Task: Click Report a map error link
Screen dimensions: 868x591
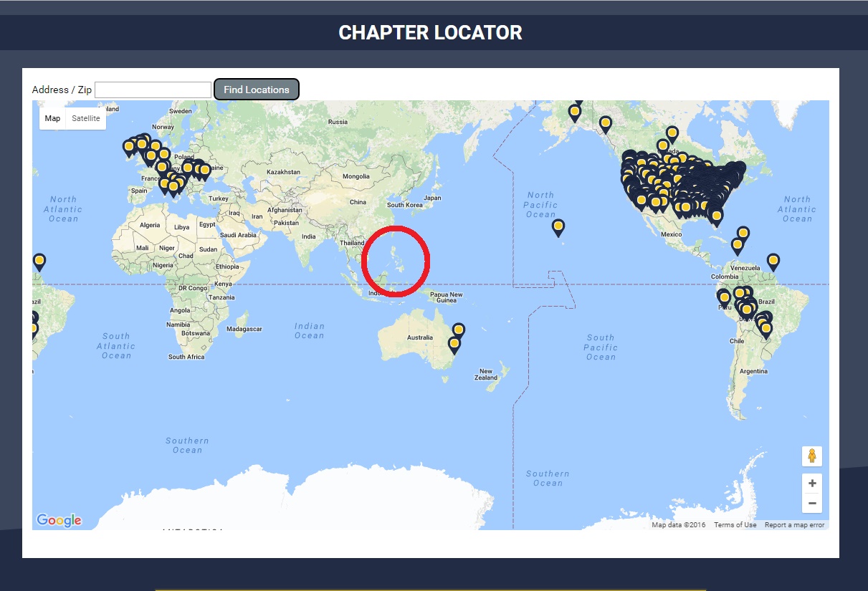Action: 794,525
